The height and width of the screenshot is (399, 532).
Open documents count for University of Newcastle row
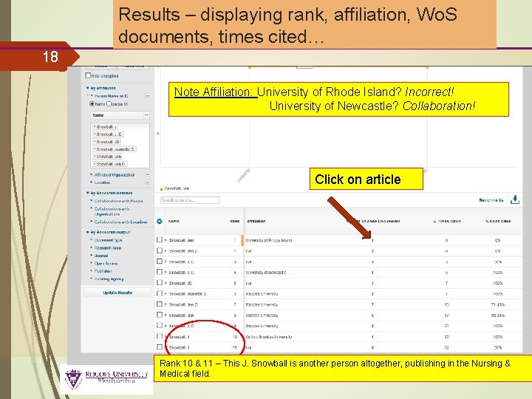pyautogui.click(x=372, y=273)
